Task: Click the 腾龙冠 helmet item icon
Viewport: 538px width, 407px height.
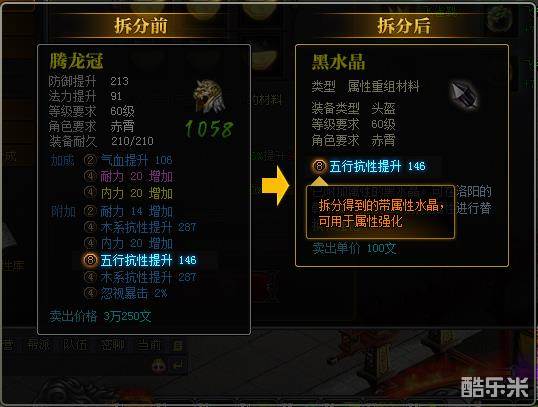Action: point(209,96)
